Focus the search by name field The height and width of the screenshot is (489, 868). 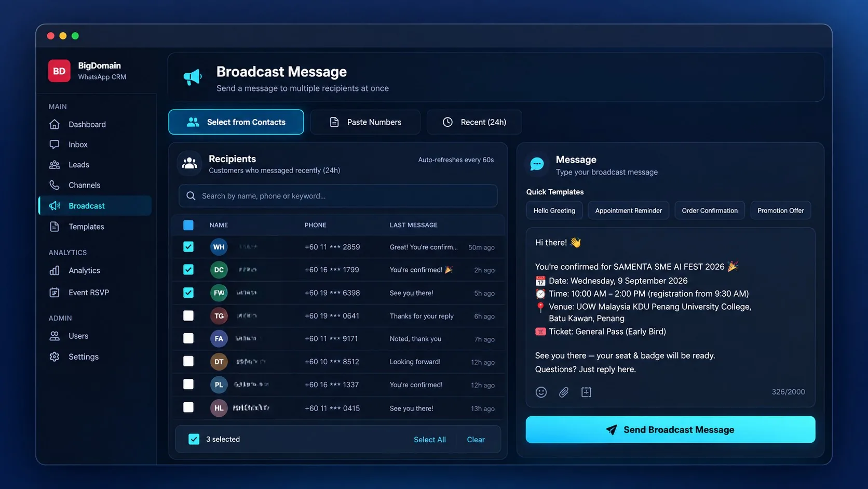[338, 196]
